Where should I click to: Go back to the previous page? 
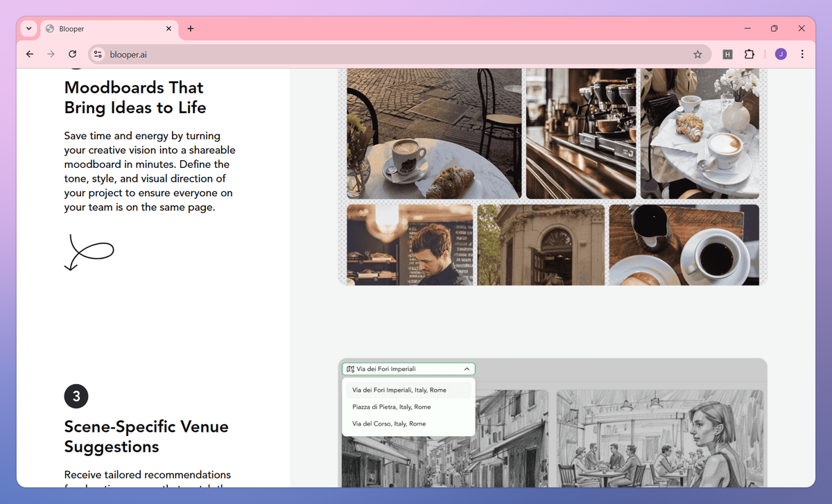tap(30, 54)
